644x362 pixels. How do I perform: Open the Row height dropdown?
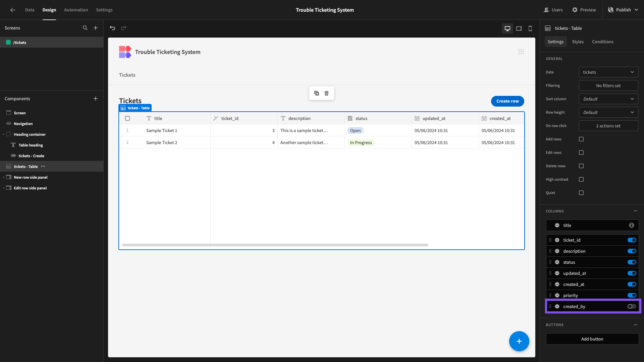(608, 112)
